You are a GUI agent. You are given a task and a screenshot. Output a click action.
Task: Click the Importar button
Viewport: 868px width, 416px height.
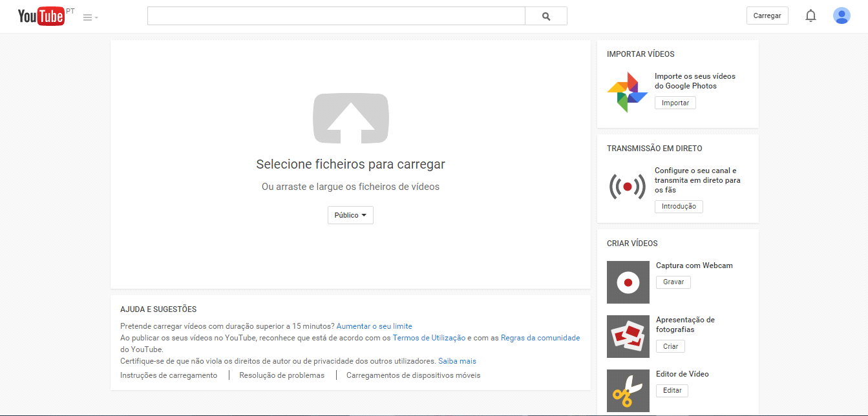point(675,103)
